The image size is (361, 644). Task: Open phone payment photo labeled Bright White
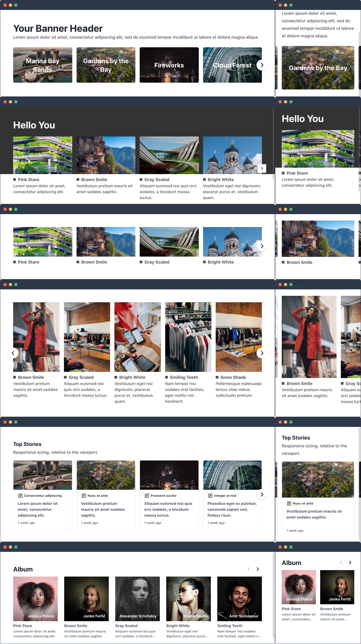click(x=138, y=337)
